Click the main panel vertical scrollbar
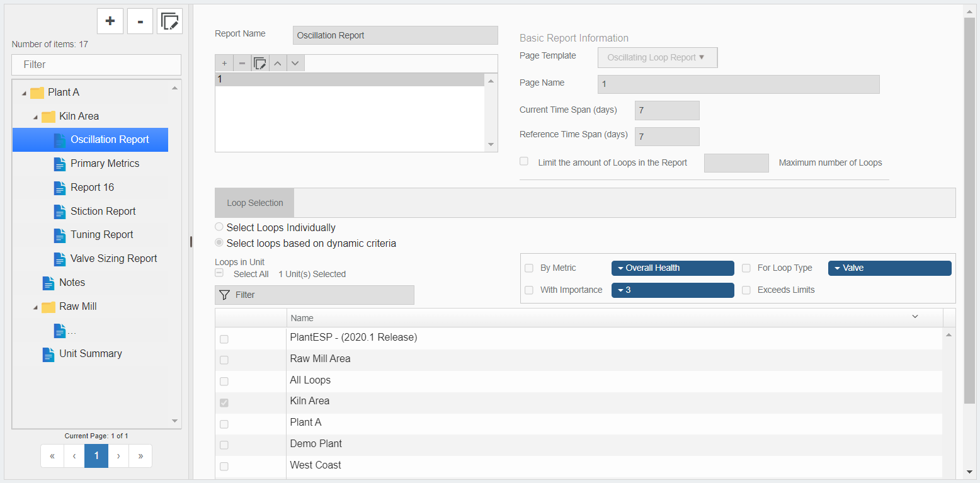 point(969,211)
